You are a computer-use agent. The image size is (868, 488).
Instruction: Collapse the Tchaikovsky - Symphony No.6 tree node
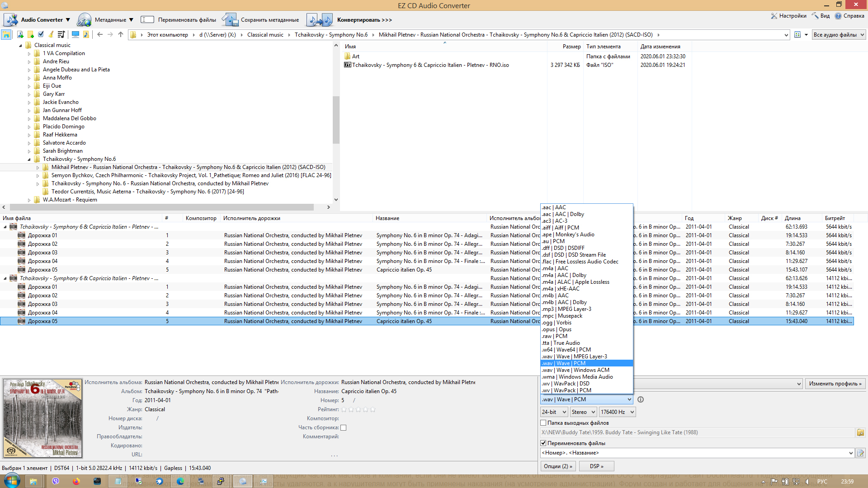pos(29,159)
